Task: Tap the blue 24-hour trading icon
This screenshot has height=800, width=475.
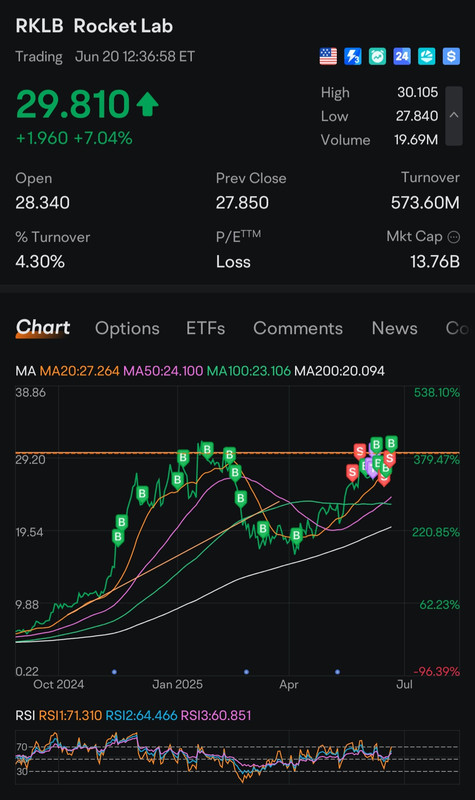Action: pyautogui.click(x=402, y=56)
